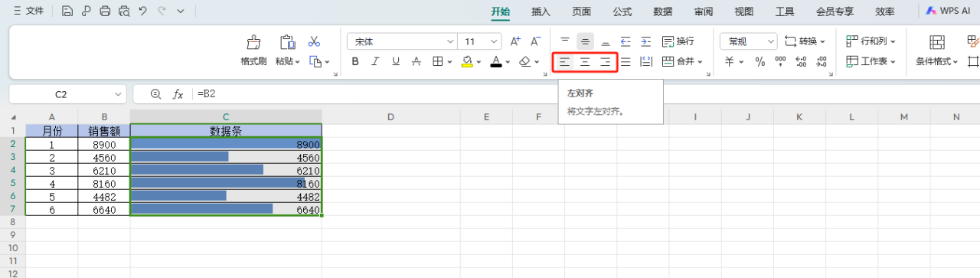Switch to the Data (数据) tab
Screen dimensions: 980x278
pyautogui.click(x=663, y=11)
